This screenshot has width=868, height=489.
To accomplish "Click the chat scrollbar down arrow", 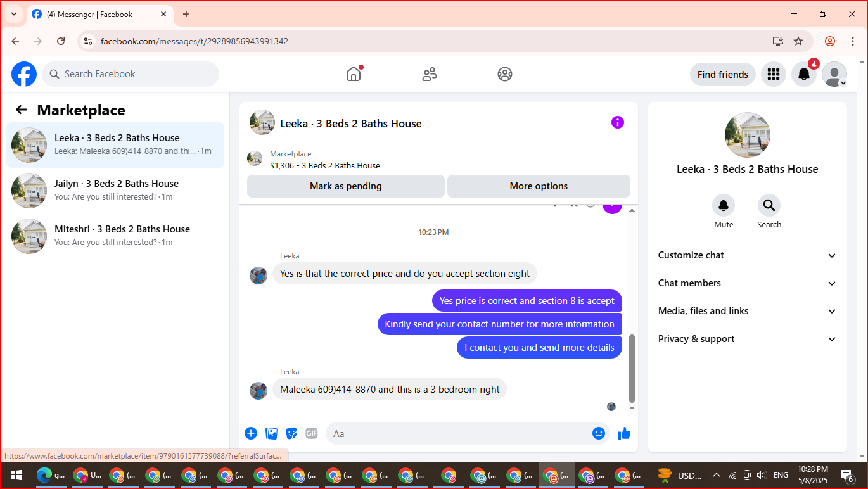I will tap(632, 409).
